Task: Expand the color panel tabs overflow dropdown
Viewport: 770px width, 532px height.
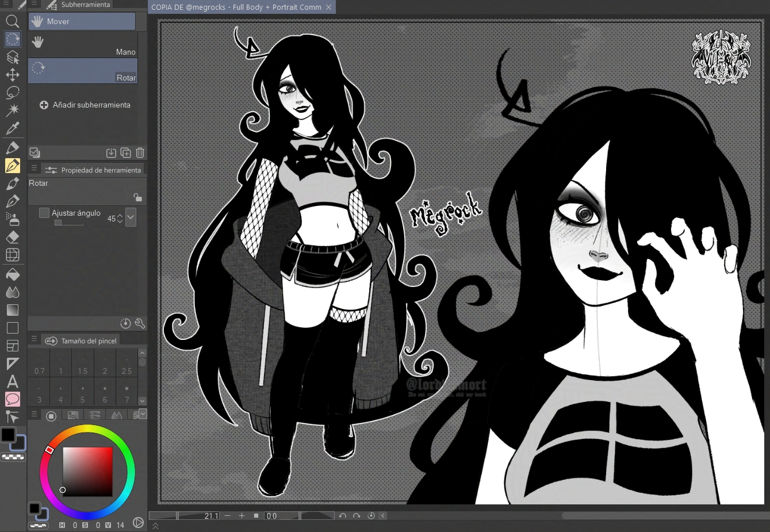Action: pos(143,414)
